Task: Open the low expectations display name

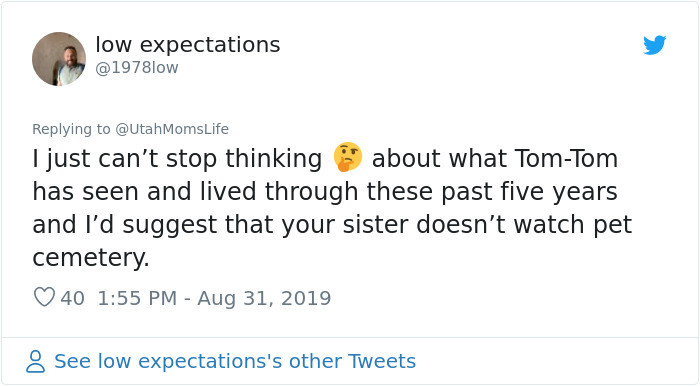Action: (x=188, y=45)
